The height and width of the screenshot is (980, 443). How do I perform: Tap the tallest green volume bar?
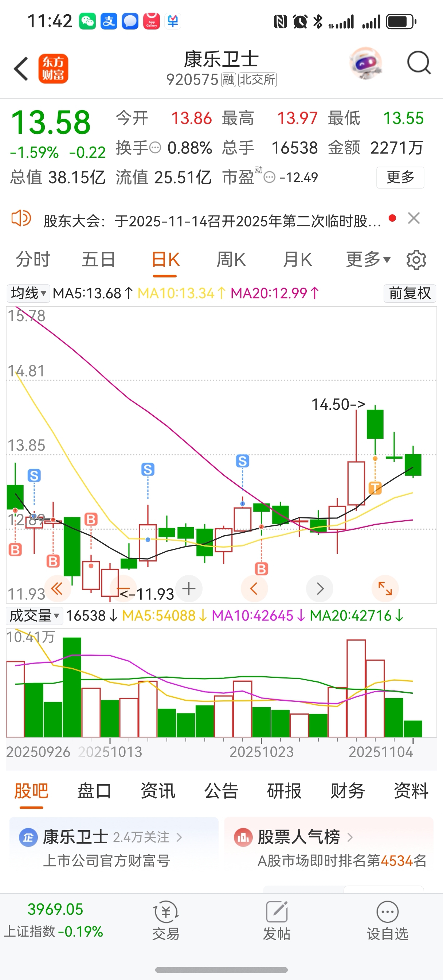pyautogui.click(x=72, y=688)
